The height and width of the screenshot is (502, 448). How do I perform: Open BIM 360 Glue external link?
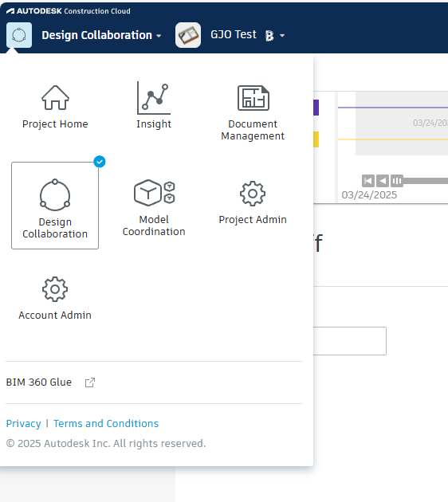[x=39, y=382]
